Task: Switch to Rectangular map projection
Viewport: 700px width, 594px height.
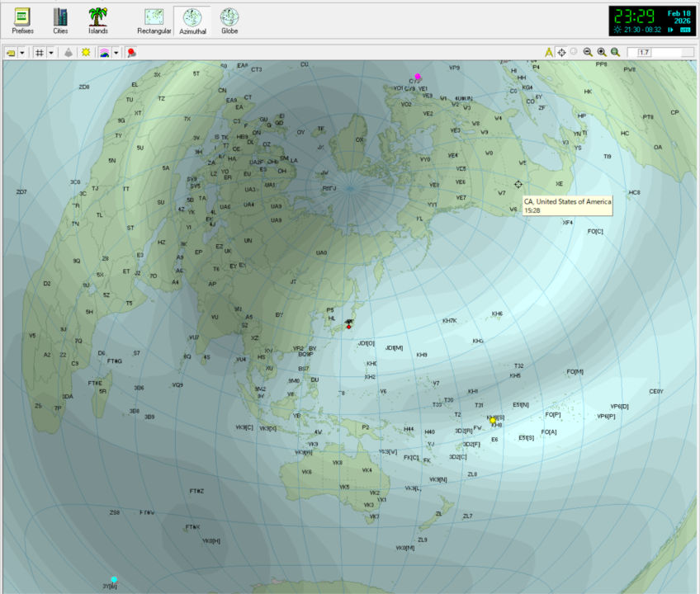Action: (x=154, y=21)
